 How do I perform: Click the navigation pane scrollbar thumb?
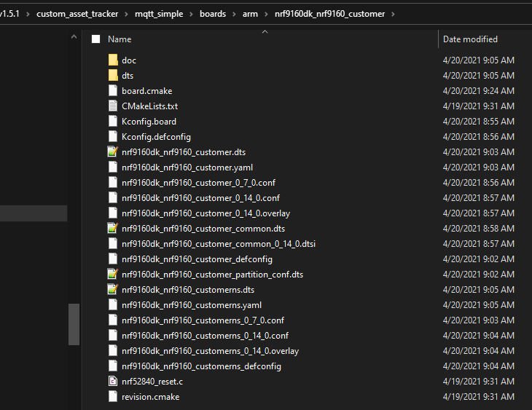(74, 323)
